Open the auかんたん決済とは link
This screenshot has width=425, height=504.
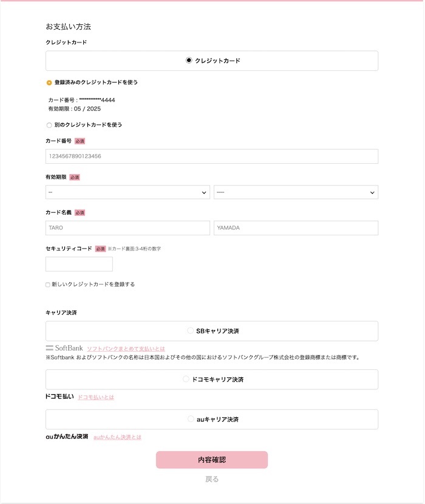[x=117, y=437]
